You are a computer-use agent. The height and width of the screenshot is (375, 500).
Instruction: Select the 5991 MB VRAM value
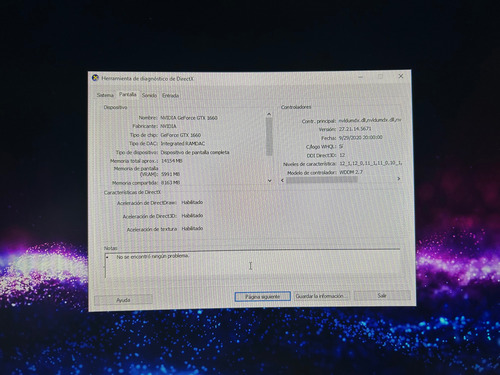[170, 174]
